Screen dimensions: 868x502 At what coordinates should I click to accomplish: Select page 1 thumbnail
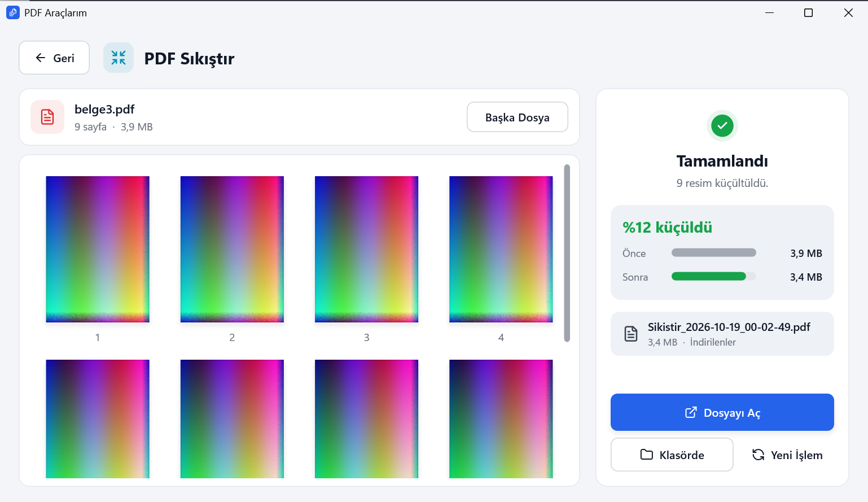(x=98, y=249)
